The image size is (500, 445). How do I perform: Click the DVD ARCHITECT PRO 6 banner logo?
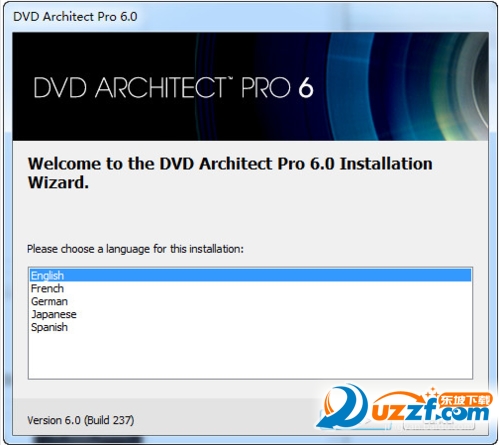[173, 88]
